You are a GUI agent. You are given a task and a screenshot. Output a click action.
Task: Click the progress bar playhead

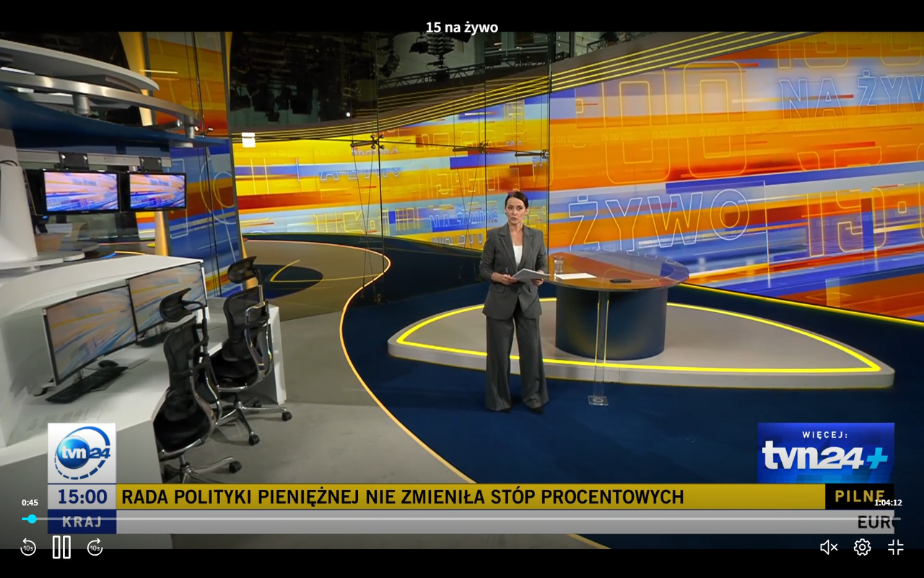pyautogui.click(x=32, y=519)
